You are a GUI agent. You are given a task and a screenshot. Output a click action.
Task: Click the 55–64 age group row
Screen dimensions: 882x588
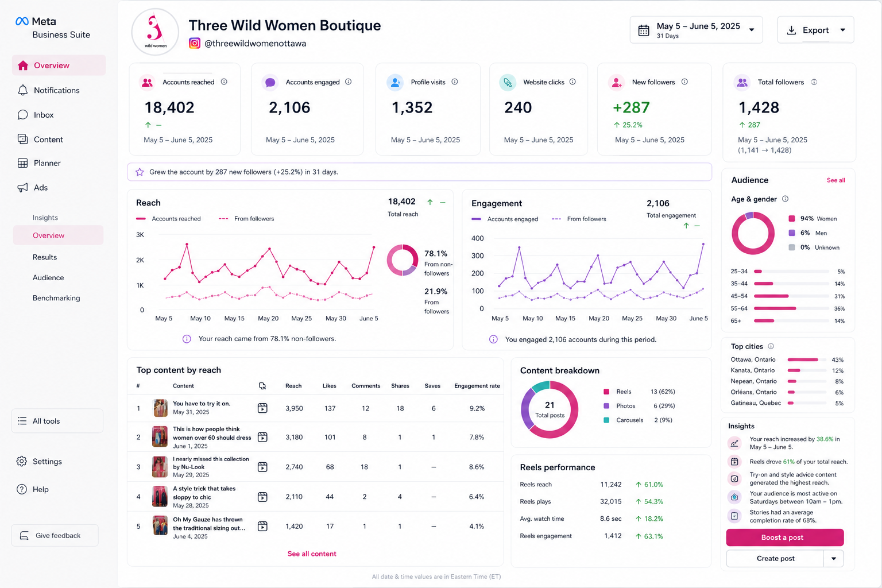[788, 308]
